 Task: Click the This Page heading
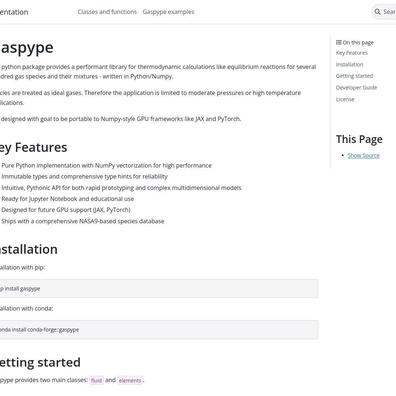pyautogui.click(x=359, y=139)
